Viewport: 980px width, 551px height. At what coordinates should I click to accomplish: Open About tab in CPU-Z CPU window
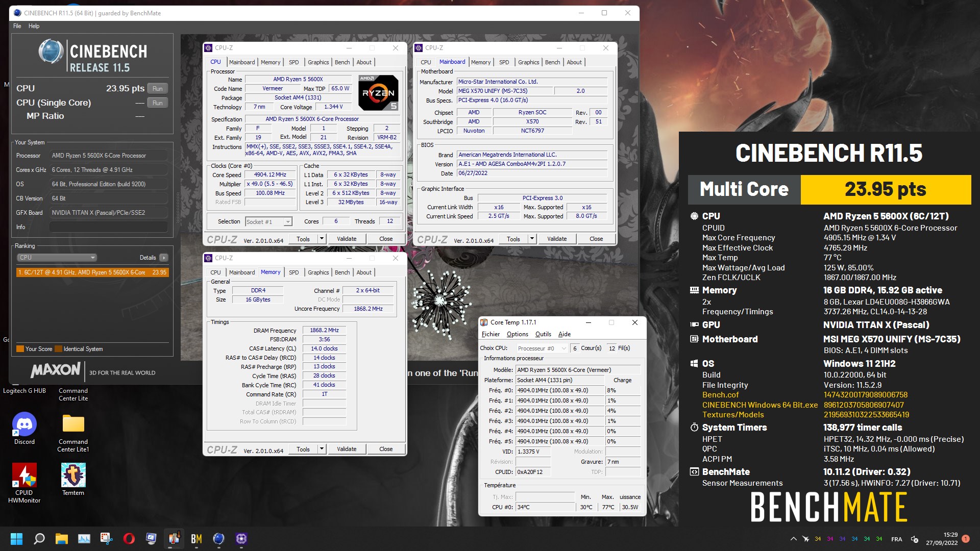(x=364, y=62)
